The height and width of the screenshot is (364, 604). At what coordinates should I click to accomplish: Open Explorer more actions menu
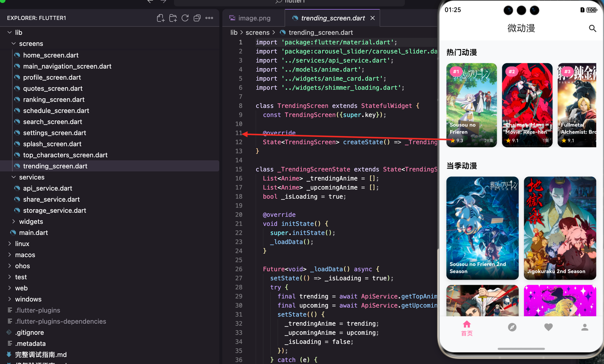tap(209, 18)
